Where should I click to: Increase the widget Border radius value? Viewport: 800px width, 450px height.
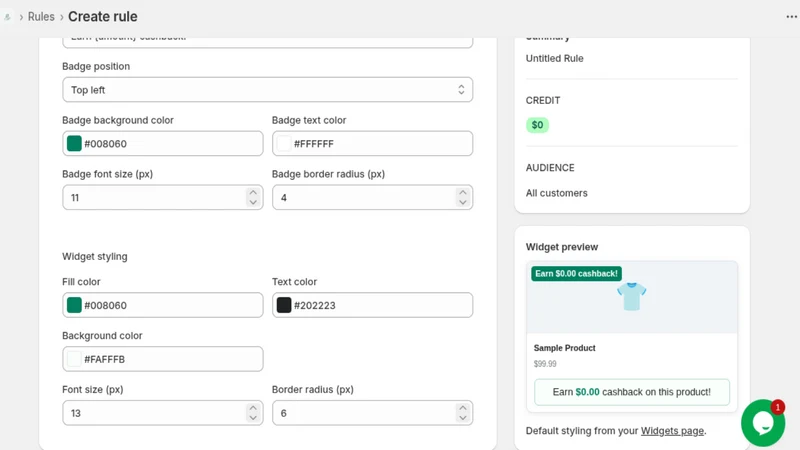(463, 408)
